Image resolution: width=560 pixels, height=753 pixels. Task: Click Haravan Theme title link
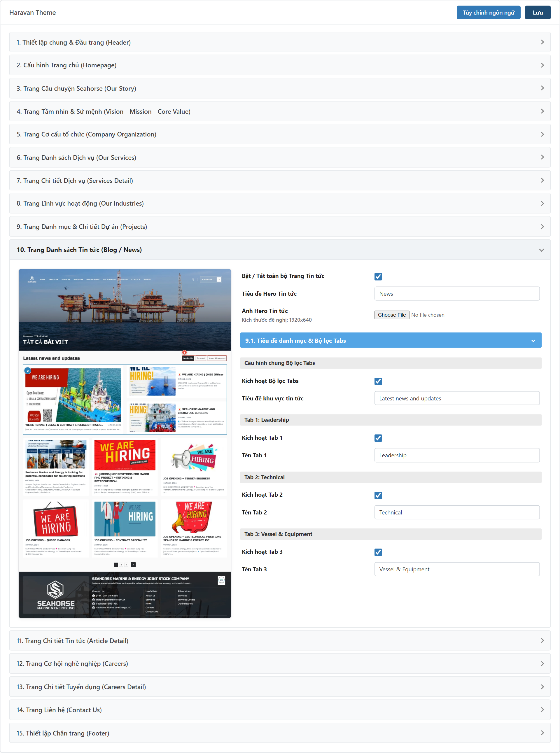point(33,13)
